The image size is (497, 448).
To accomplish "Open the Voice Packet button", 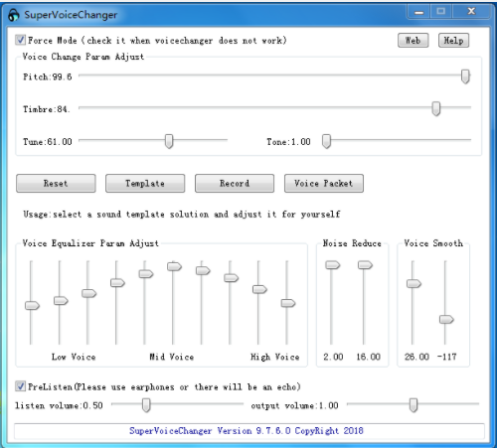I will coord(324,183).
